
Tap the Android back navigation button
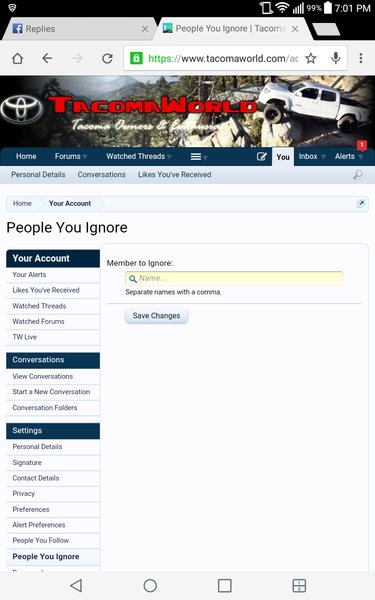click(x=76, y=585)
